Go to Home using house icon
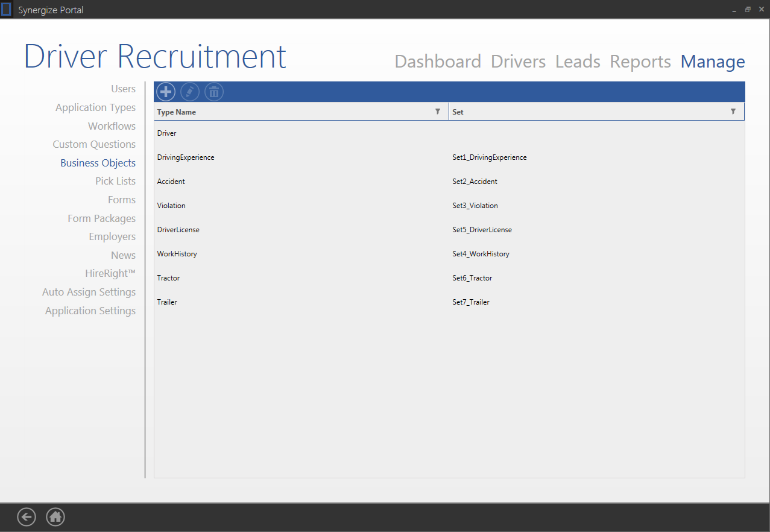 tap(55, 517)
